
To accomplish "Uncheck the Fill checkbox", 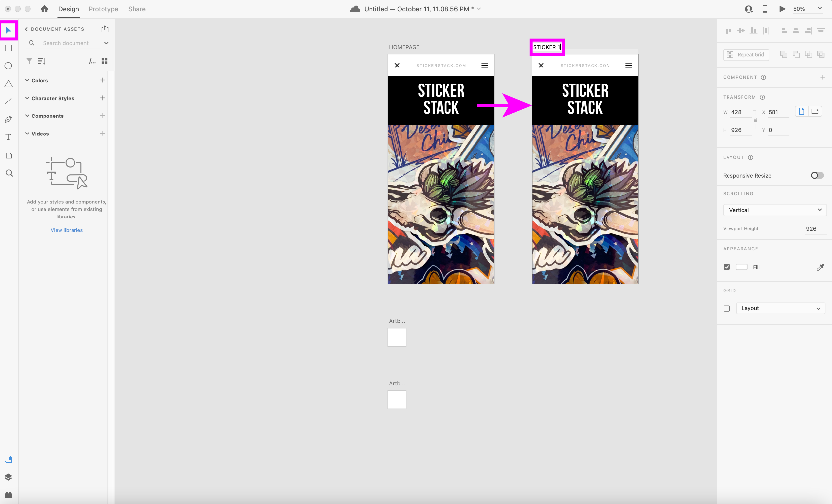I will tap(727, 267).
